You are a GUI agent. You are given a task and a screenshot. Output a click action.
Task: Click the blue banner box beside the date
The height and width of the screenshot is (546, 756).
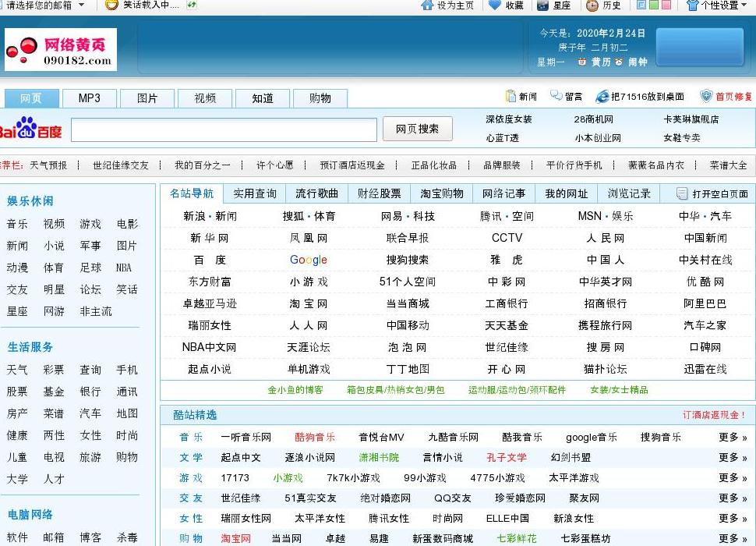coord(700,47)
